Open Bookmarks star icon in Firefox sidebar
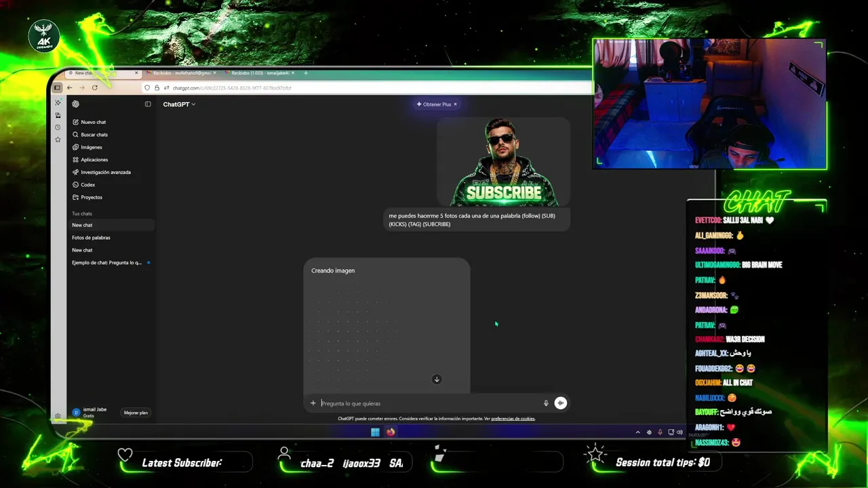This screenshot has width=868, height=488. (58, 140)
